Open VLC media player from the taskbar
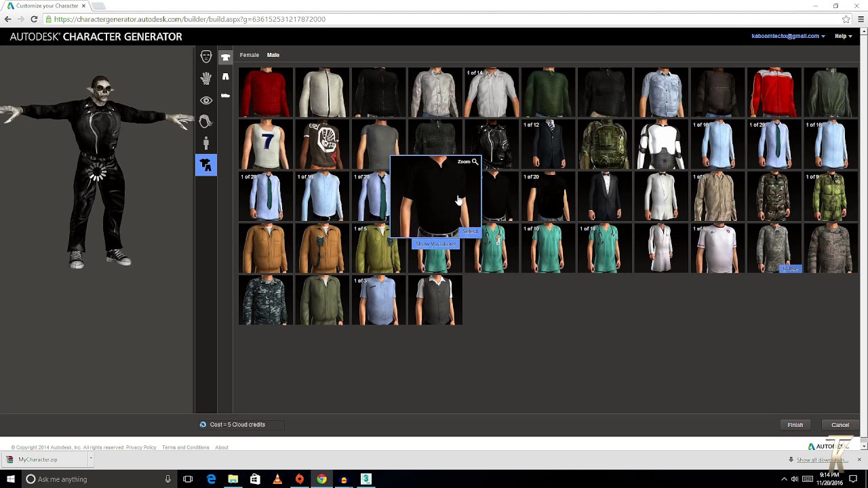This screenshot has width=868, height=488. [277, 479]
